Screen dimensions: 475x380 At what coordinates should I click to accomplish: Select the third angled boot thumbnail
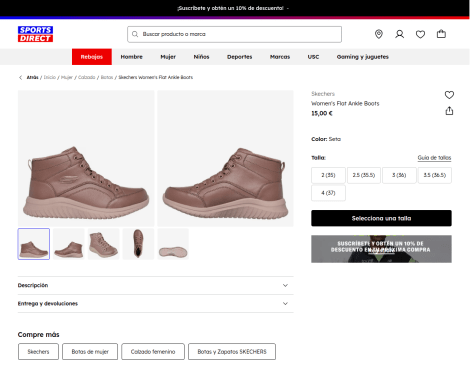tap(103, 244)
